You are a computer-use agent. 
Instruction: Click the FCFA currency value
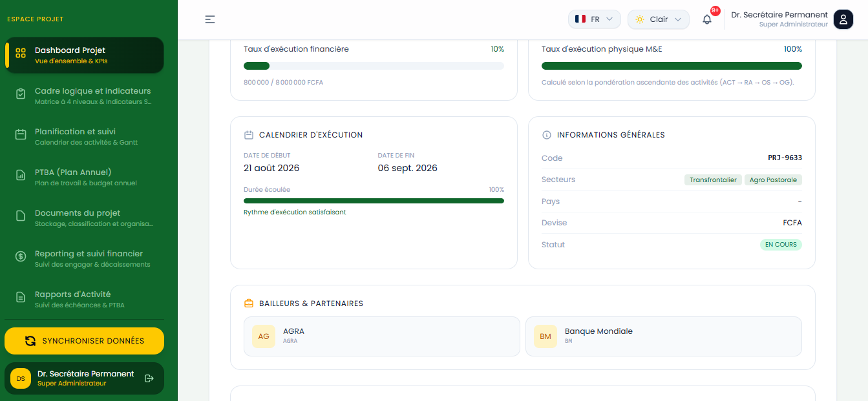(x=792, y=223)
